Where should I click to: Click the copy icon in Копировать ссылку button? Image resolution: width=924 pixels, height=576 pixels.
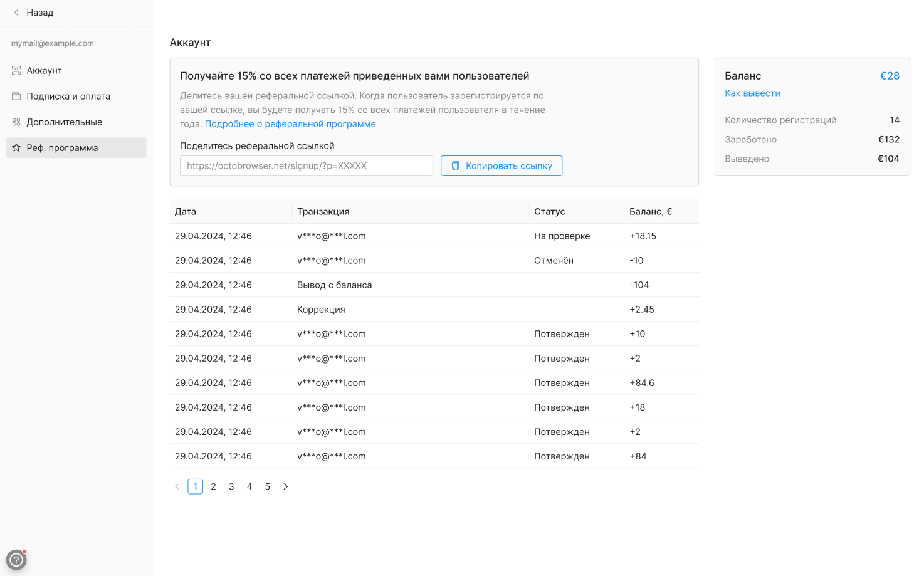pyautogui.click(x=456, y=166)
